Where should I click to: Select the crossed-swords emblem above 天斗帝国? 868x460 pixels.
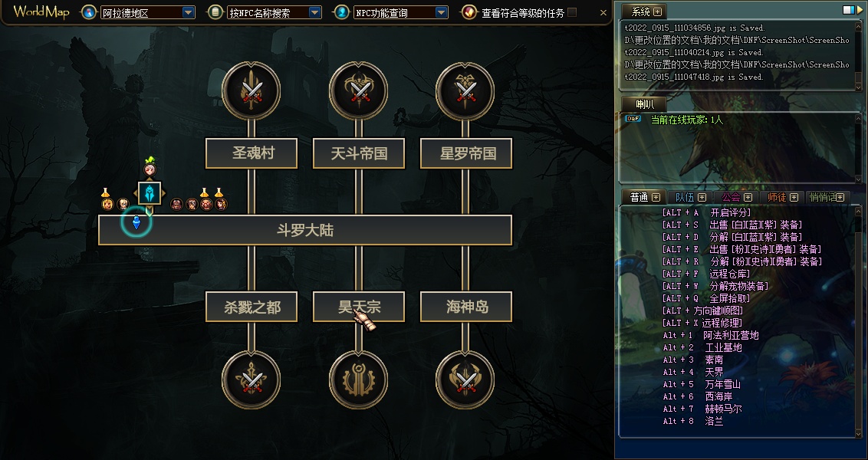click(x=359, y=90)
